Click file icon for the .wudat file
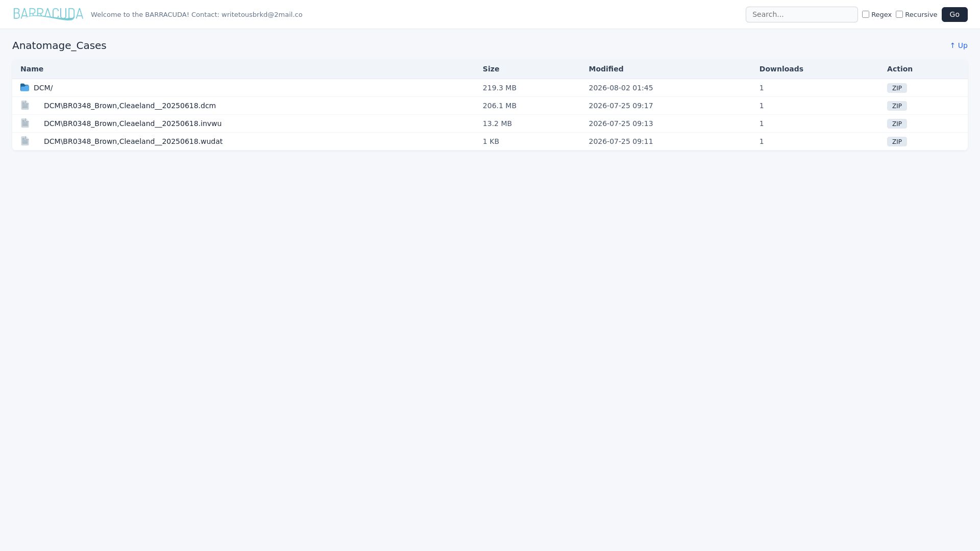 [x=25, y=141]
